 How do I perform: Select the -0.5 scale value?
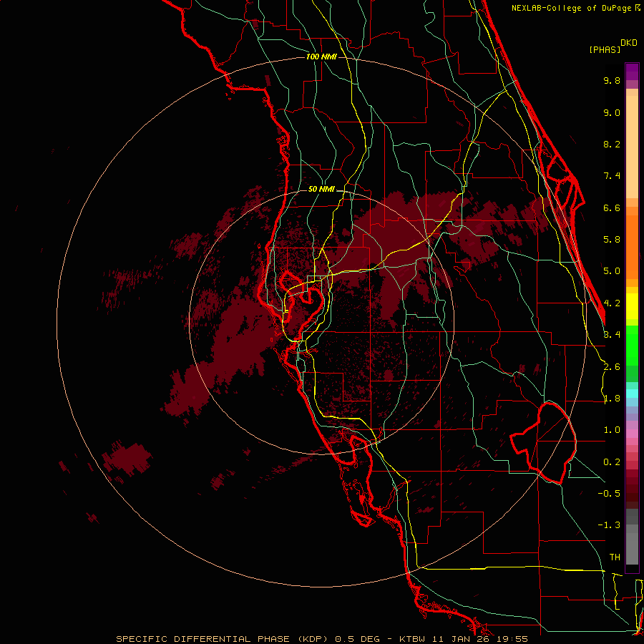point(609,494)
